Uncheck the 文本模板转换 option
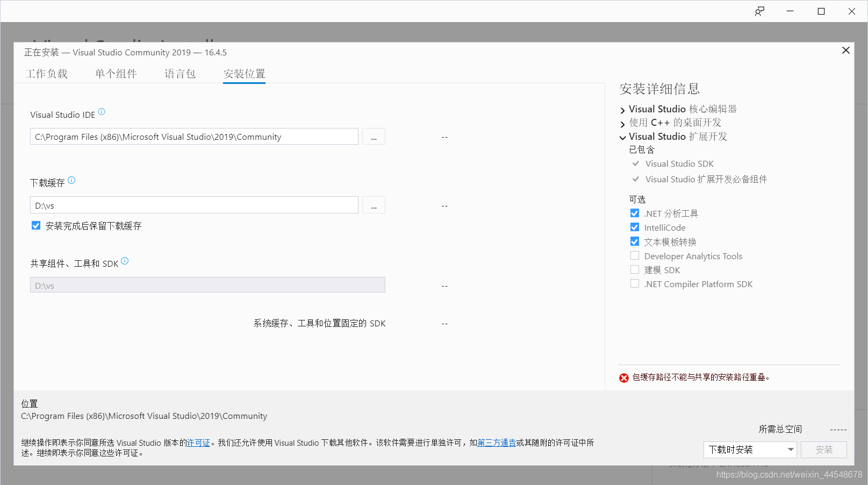 point(635,241)
